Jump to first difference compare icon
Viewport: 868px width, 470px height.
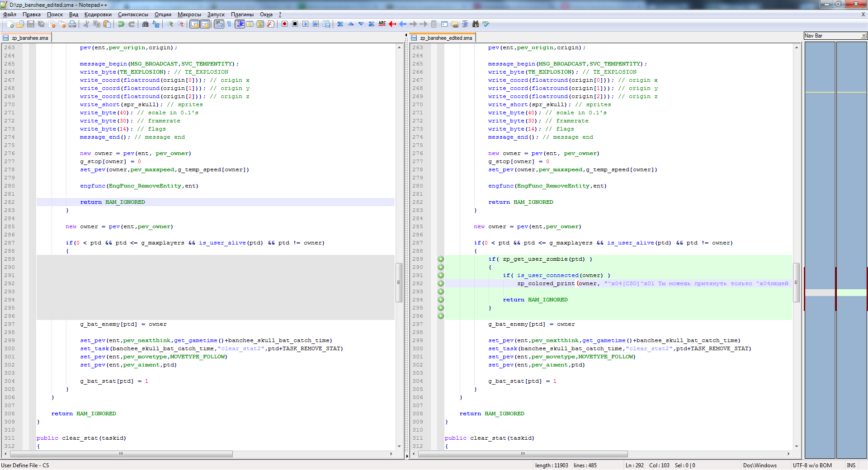[x=340, y=24]
